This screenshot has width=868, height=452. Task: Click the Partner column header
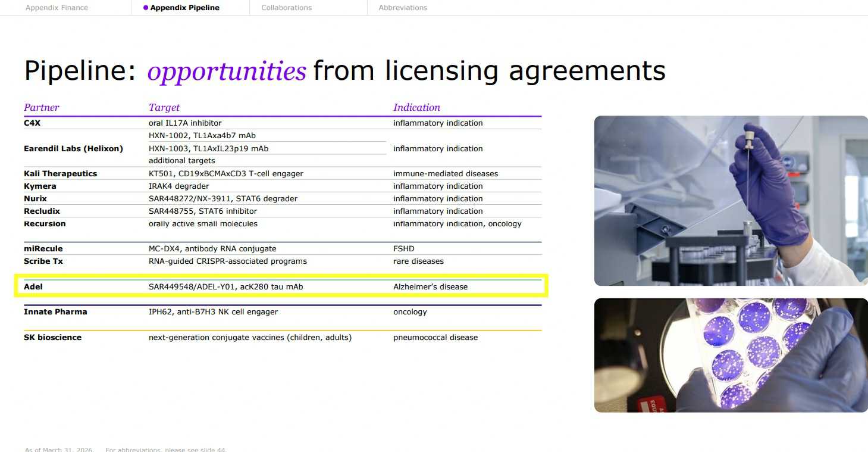(42, 107)
